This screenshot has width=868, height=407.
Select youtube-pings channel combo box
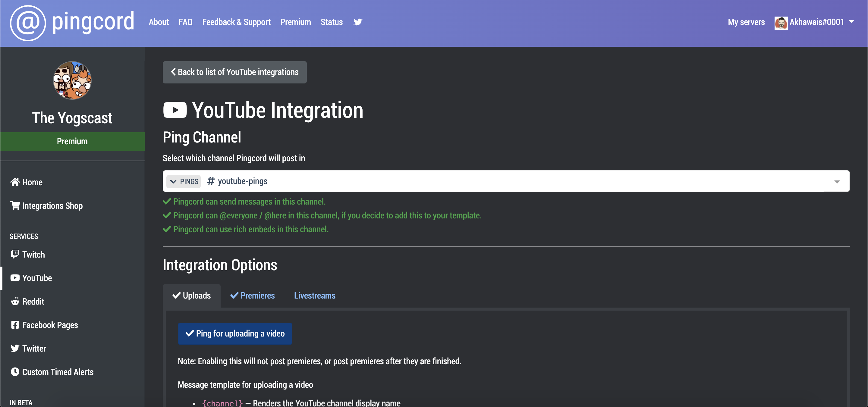[506, 181]
